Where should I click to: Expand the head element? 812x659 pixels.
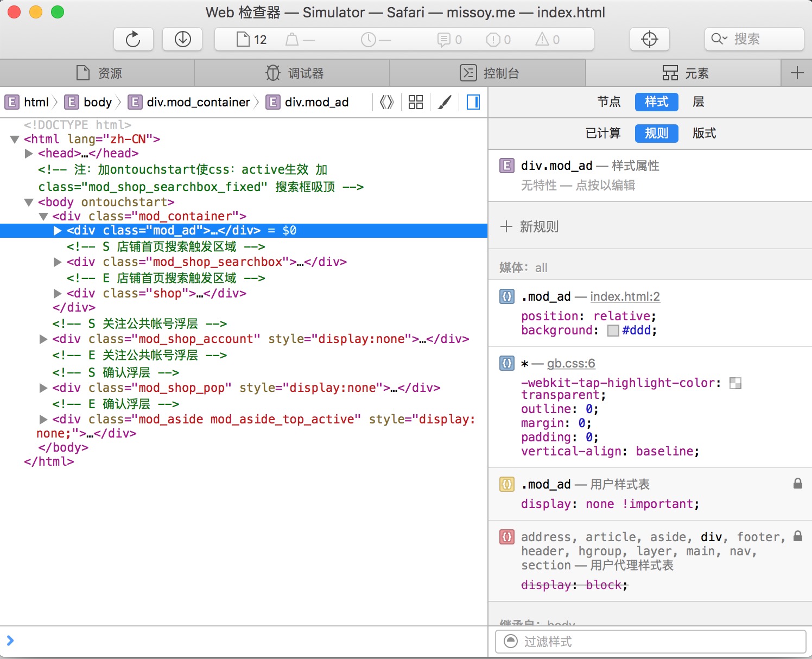point(29,154)
